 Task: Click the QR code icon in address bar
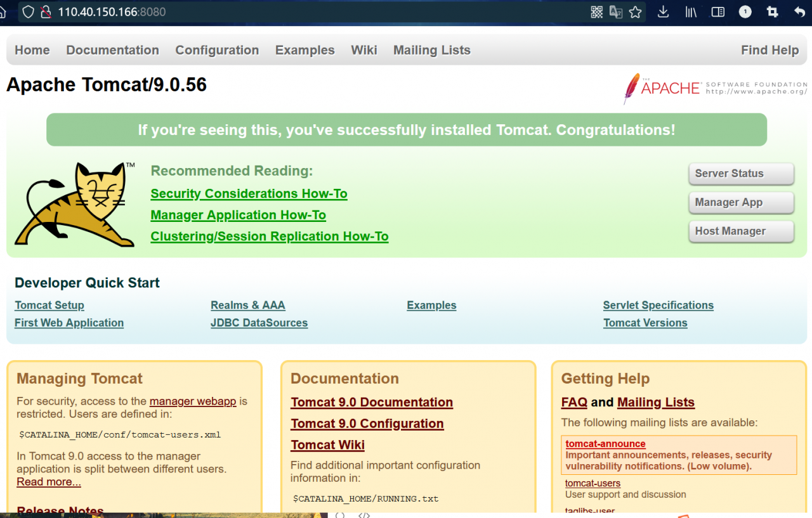click(x=597, y=11)
